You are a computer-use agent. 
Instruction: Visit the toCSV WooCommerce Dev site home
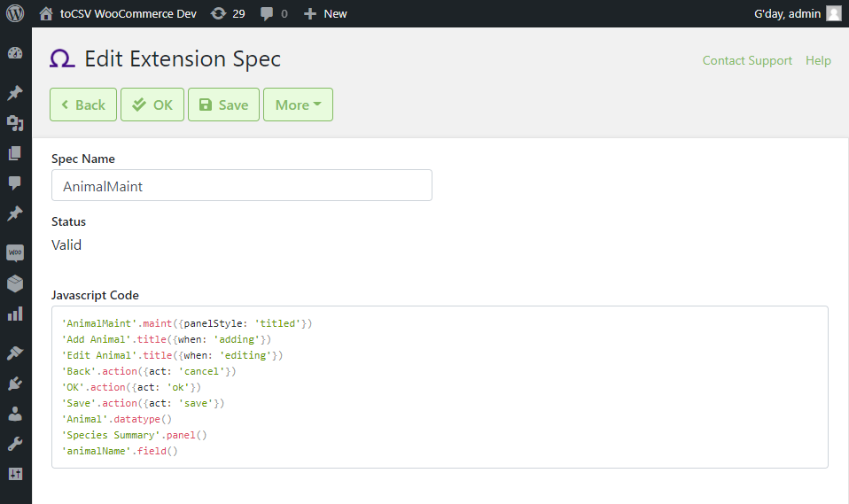point(118,13)
